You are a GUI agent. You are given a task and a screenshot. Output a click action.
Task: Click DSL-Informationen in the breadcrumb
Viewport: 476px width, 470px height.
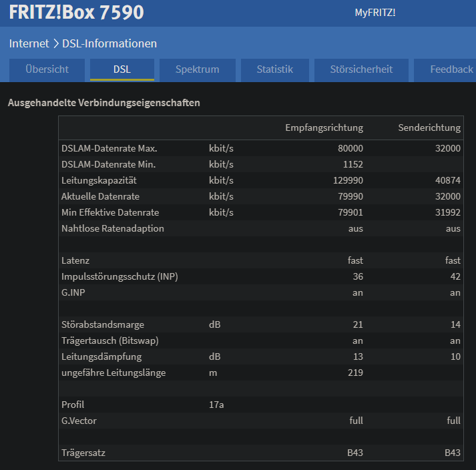tap(109, 43)
